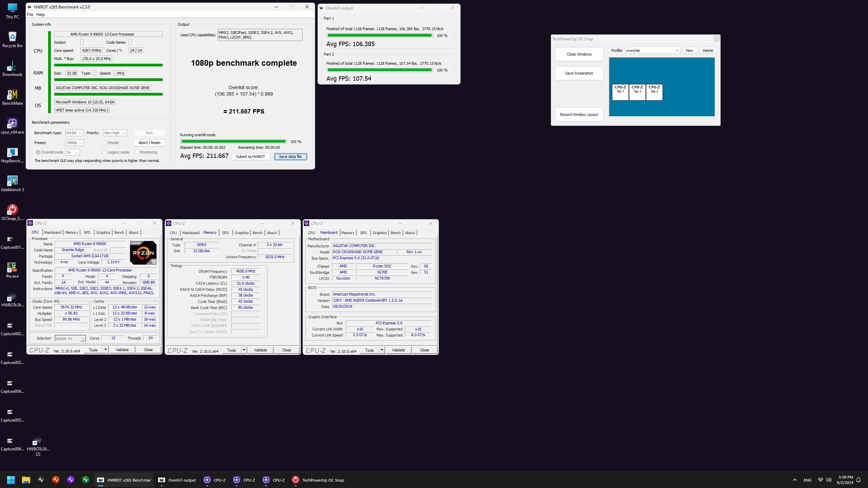Open File Explorer from taskbar

(x=26, y=480)
